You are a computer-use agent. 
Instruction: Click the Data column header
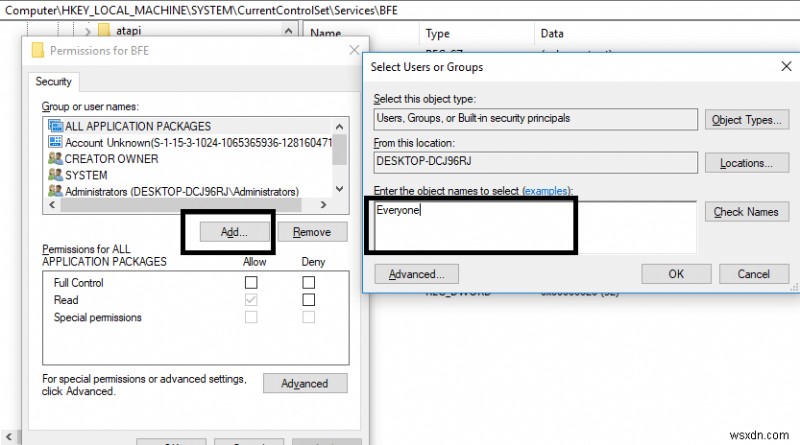click(x=552, y=34)
